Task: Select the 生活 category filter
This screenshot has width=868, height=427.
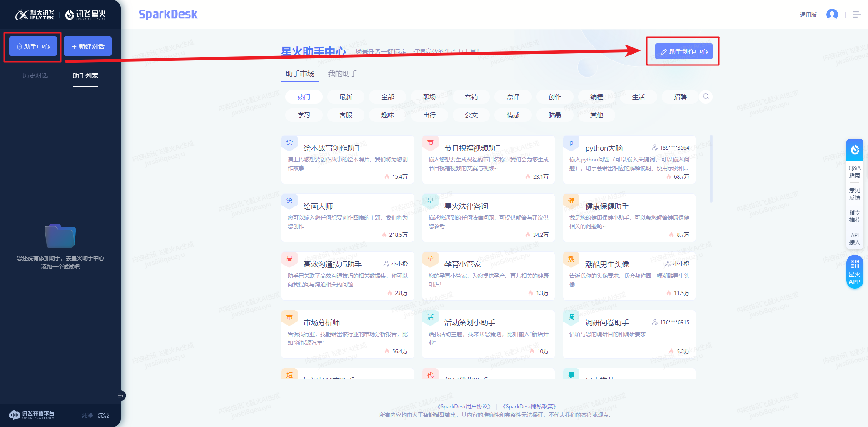Action: point(639,97)
